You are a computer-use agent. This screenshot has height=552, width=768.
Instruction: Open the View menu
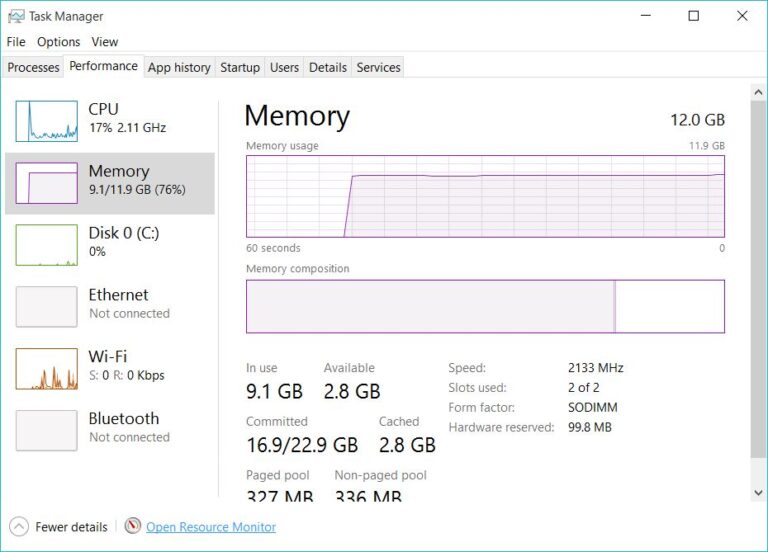tap(105, 42)
